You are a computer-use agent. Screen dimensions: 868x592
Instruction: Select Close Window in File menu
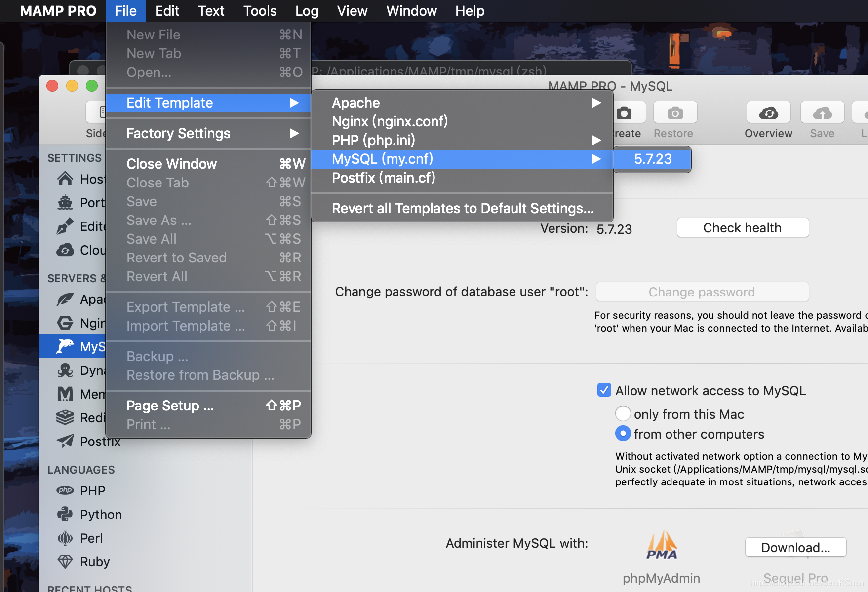pos(208,164)
